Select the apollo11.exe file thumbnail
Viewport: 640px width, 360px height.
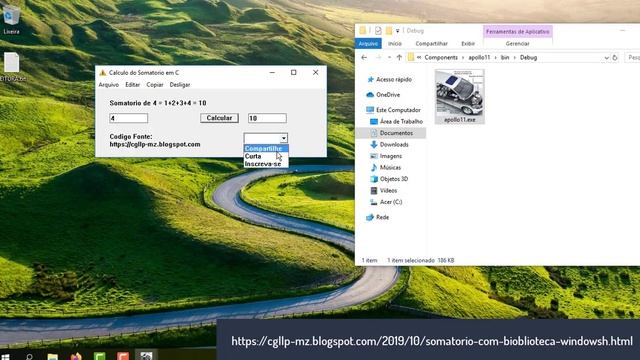coord(460,97)
